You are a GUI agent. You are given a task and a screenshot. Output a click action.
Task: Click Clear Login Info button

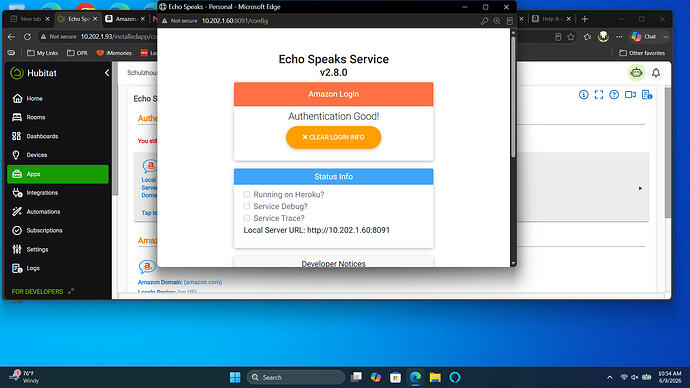(334, 137)
